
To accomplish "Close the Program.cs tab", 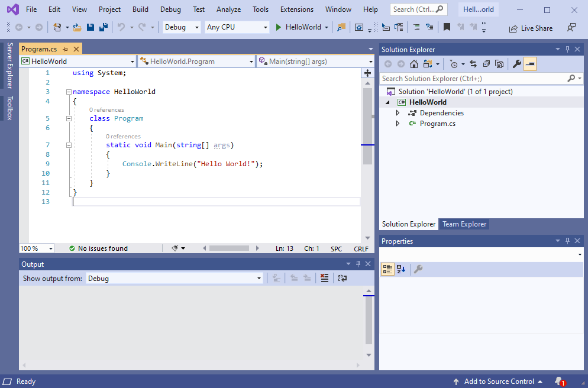I will pyautogui.click(x=76, y=49).
